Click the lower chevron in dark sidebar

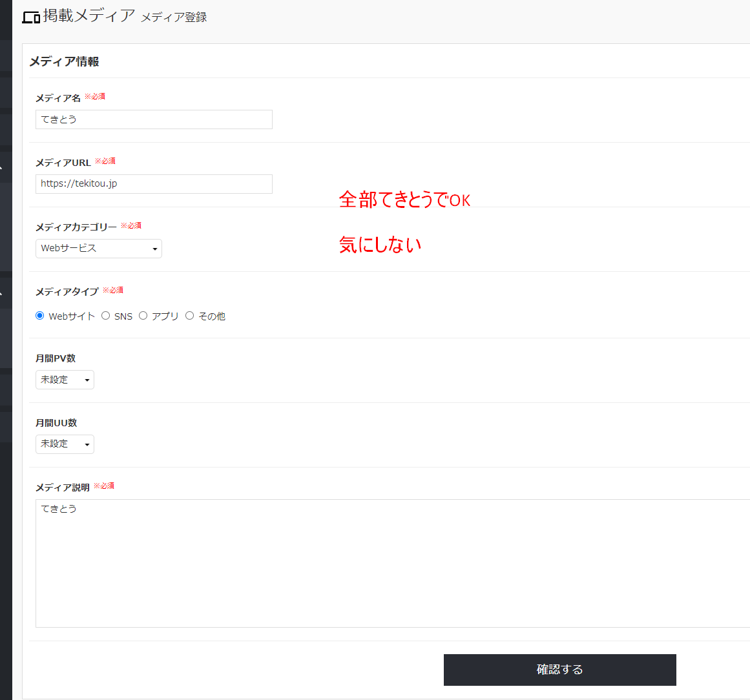coord(1,293)
